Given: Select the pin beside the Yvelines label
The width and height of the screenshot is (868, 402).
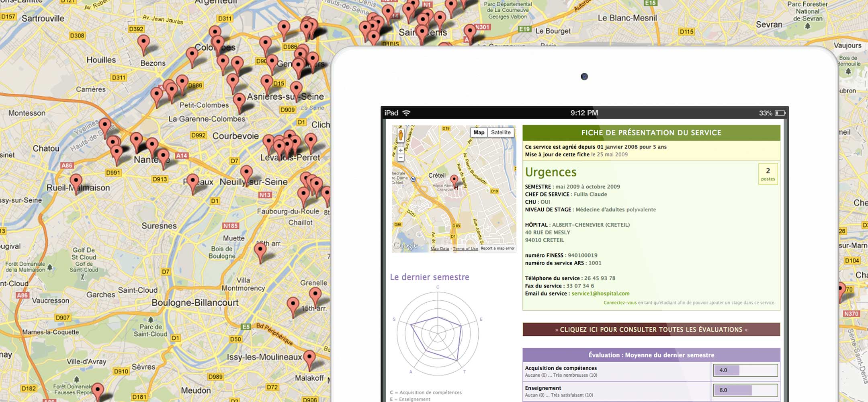Looking at the screenshot, I should tap(105, 129).
